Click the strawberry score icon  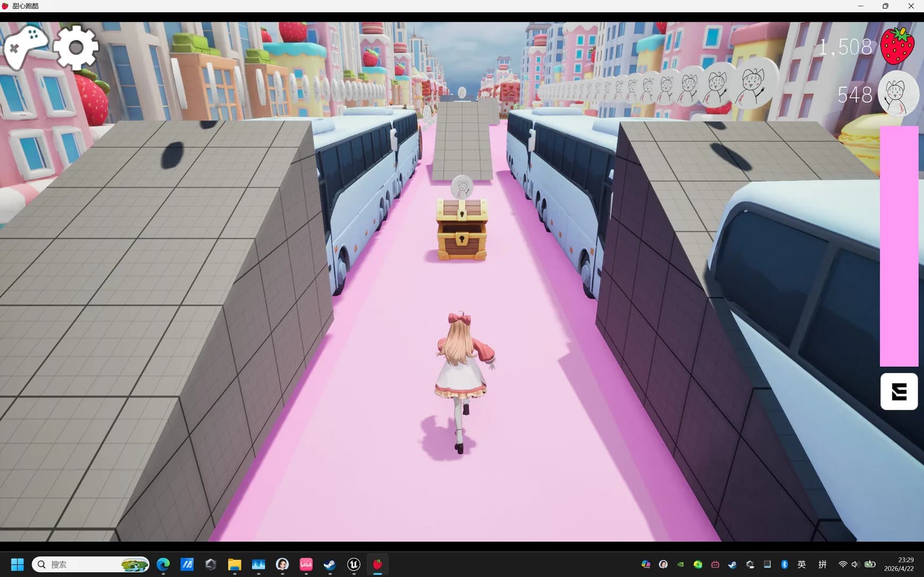pyautogui.click(x=898, y=46)
